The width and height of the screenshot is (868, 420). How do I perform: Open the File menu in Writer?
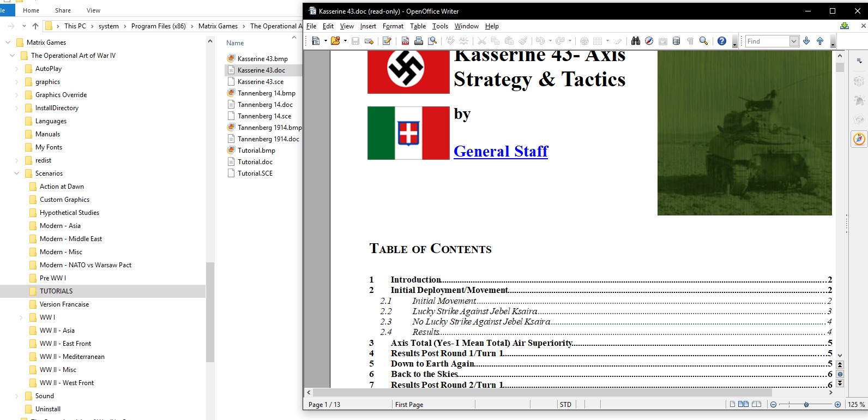coord(311,26)
